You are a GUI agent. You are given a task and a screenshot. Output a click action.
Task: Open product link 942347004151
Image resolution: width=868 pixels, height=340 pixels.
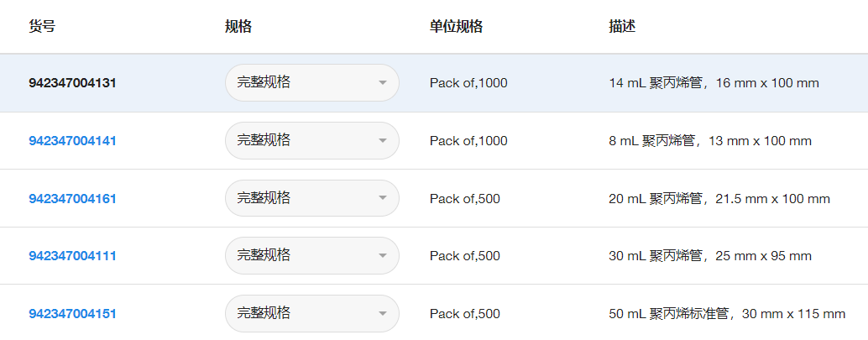click(72, 314)
